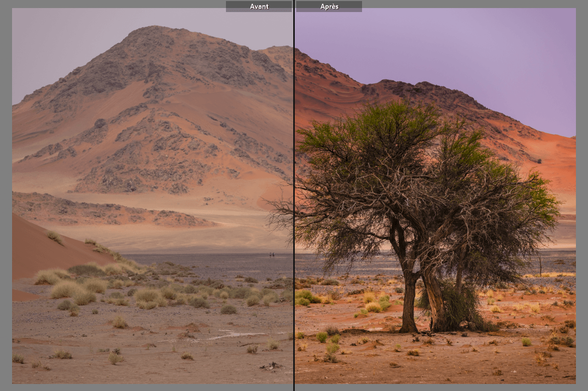Click the dark debris on the Avant foreground sand
The height and width of the screenshot is (391, 588).
click(271, 366)
